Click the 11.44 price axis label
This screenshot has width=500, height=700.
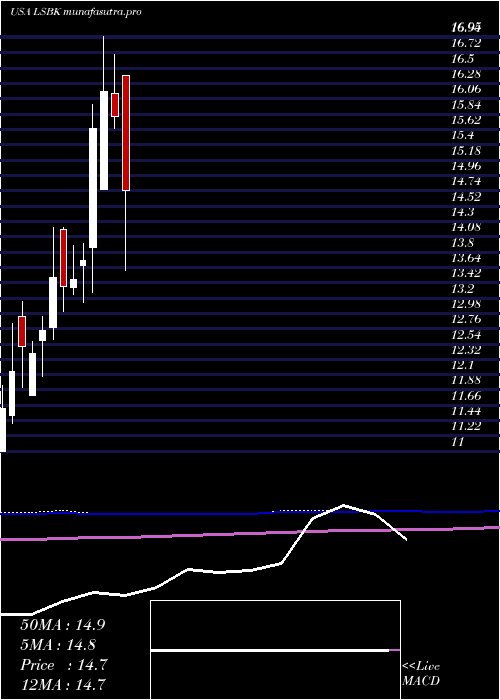point(466,411)
